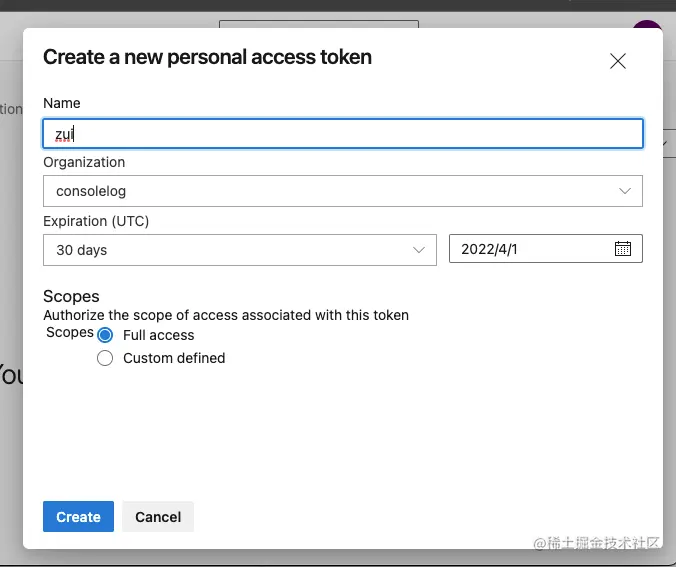676x567 pixels.
Task: Close the personal access token dialog
Action: 618,61
